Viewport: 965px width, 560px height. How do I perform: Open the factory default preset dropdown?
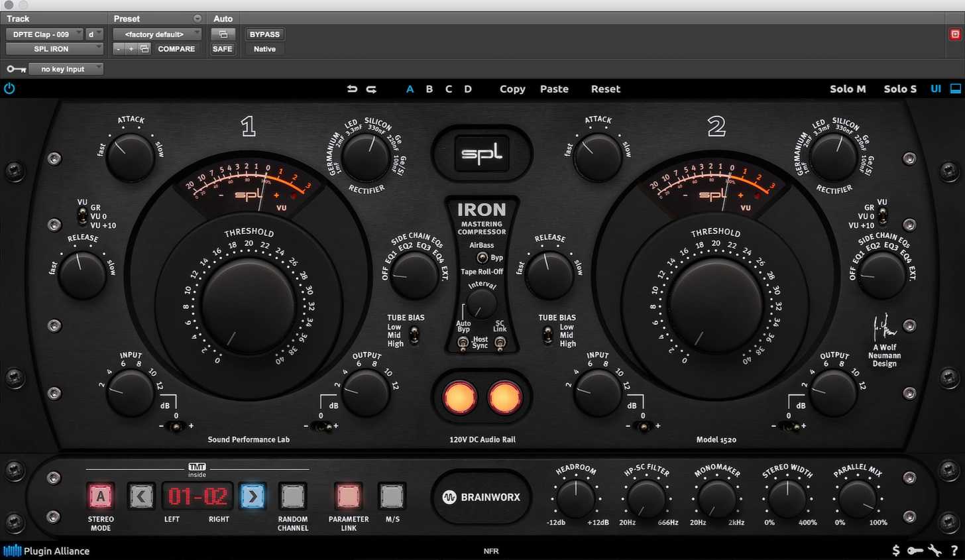click(157, 34)
